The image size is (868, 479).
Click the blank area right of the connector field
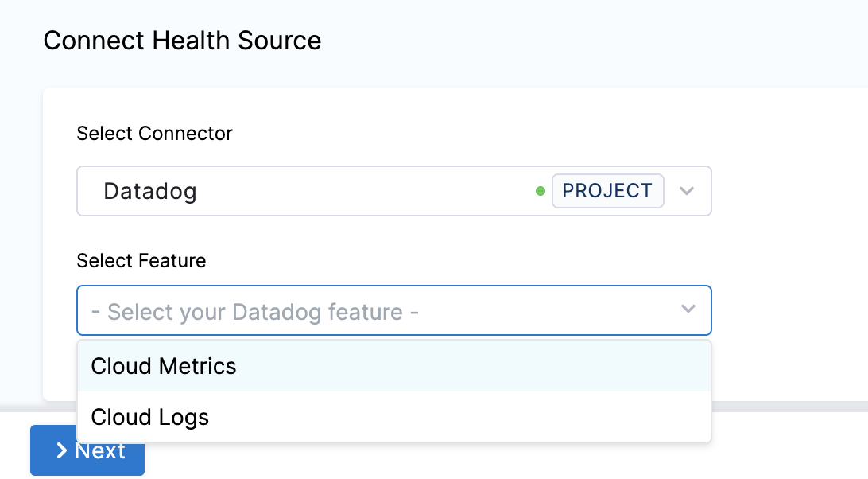point(787,191)
